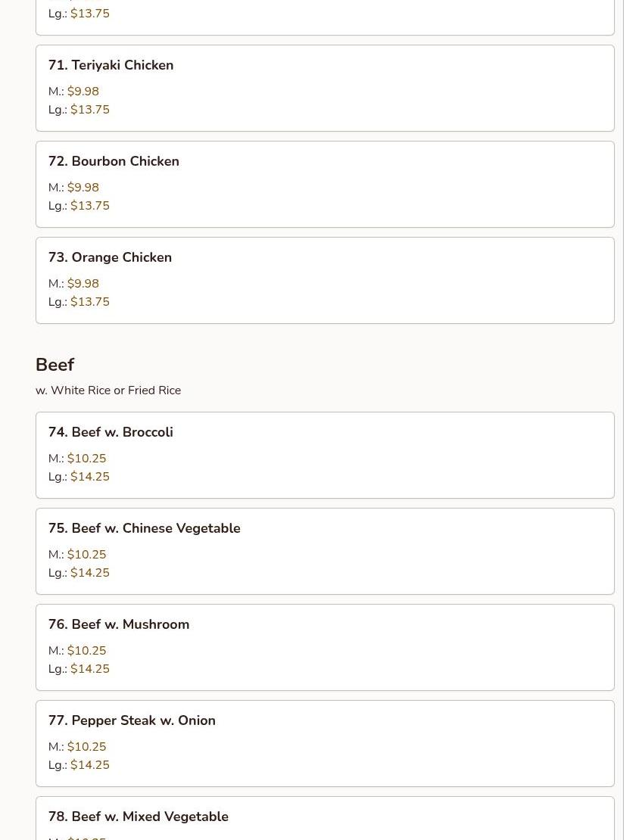Open the 74. Beef w. Broccoli item
Screen dimensions: 639x840
click(x=111, y=432)
